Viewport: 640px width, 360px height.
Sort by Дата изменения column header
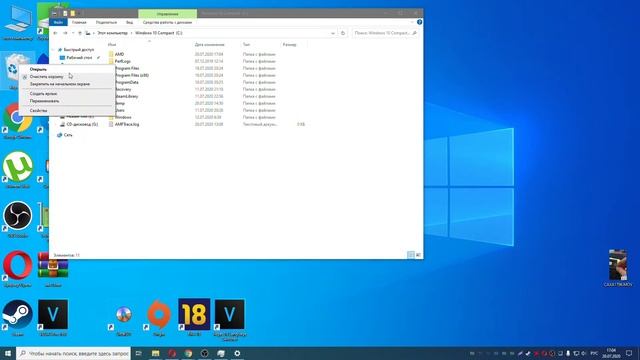[209, 44]
